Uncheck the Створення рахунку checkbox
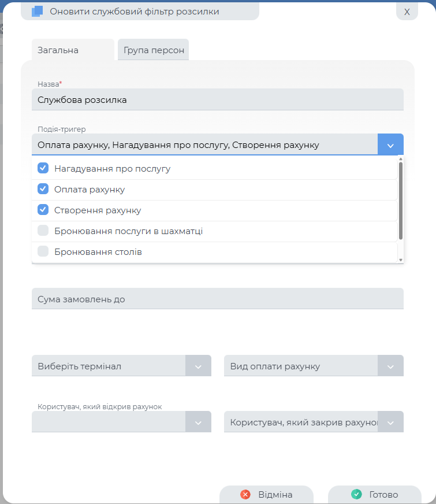The width and height of the screenshot is (436, 504). 43,210
